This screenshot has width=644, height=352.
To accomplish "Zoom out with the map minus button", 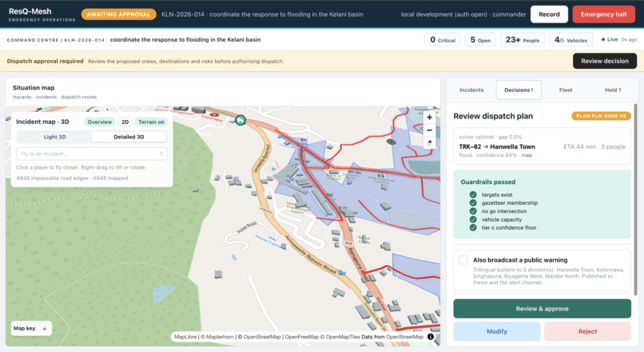I will 429,130.
